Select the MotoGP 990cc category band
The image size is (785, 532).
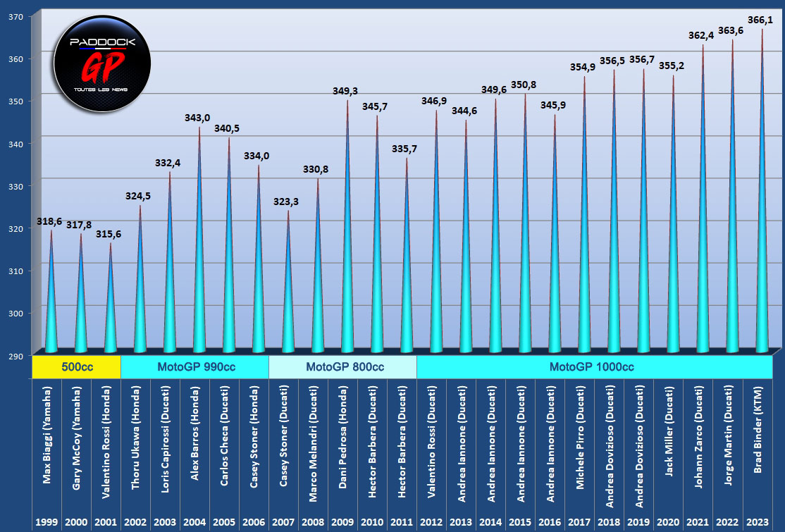(x=194, y=367)
